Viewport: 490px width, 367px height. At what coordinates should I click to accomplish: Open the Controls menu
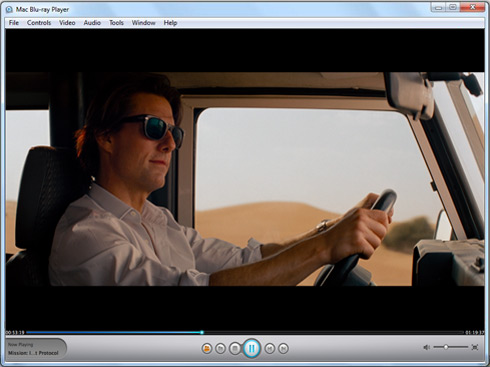(39, 23)
